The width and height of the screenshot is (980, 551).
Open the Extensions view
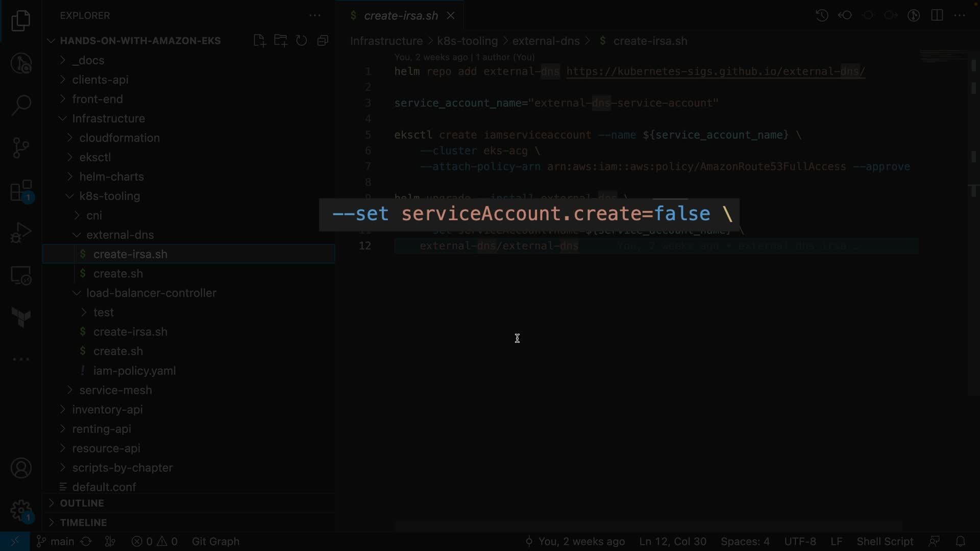point(21,191)
